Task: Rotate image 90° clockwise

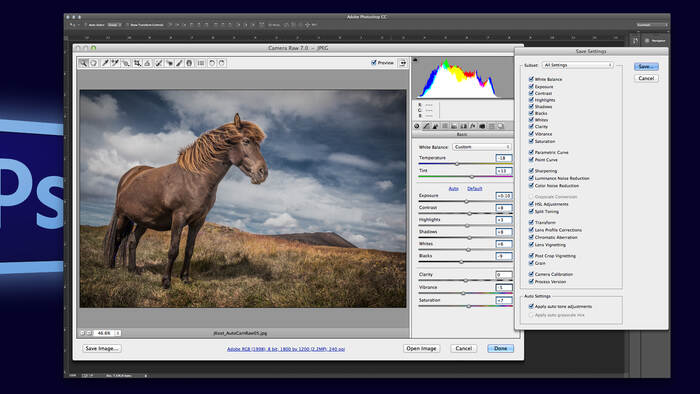Action: tap(222, 63)
